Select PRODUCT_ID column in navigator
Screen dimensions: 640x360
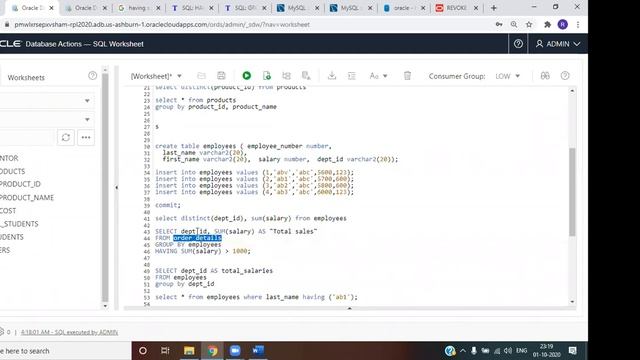[x=20, y=184]
